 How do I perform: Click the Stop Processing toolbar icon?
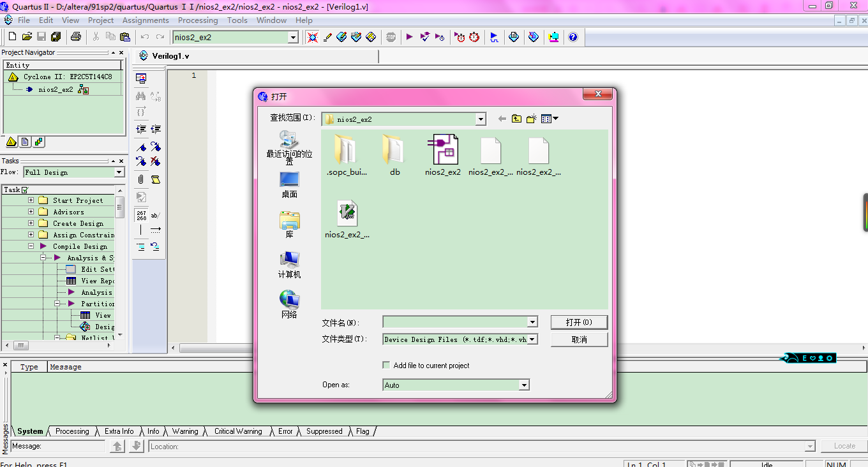point(391,37)
